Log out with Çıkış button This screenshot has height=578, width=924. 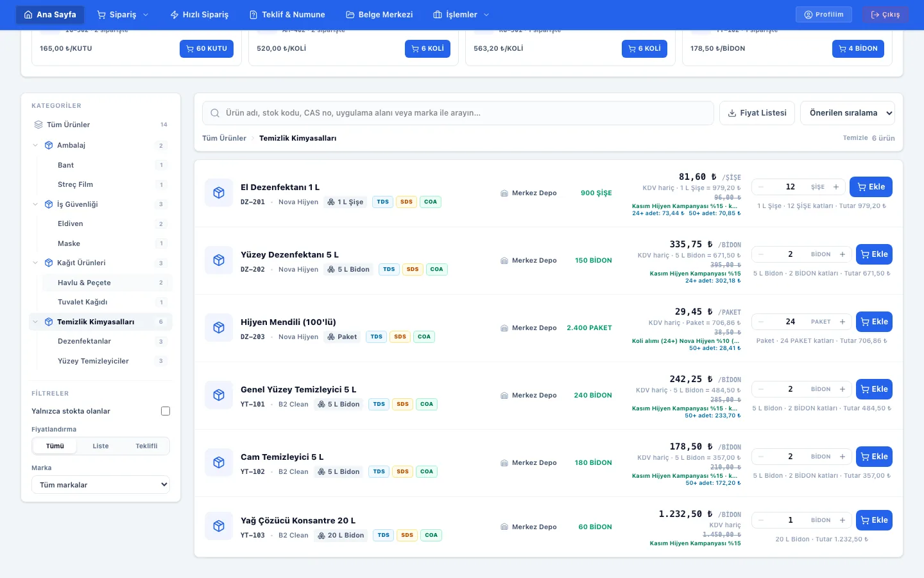(x=886, y=14)
